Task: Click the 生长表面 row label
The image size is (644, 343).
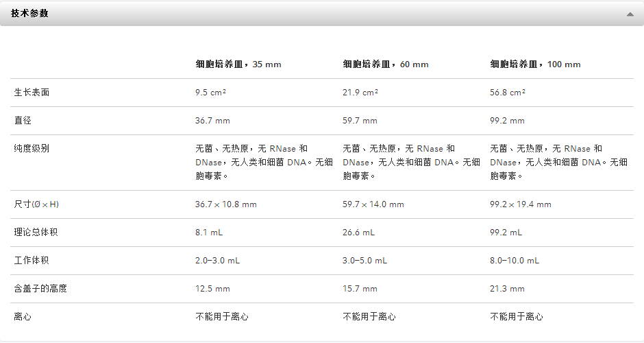Action: (32, 93)
